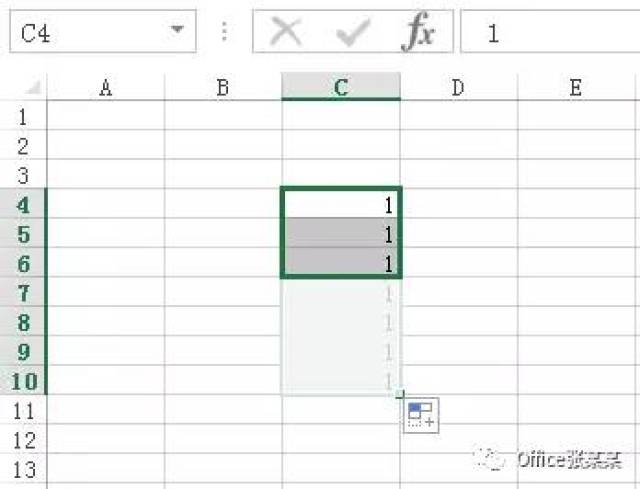Select row 1 header
The width and height of the screenshot is (640, 489).
coord(24,117)
